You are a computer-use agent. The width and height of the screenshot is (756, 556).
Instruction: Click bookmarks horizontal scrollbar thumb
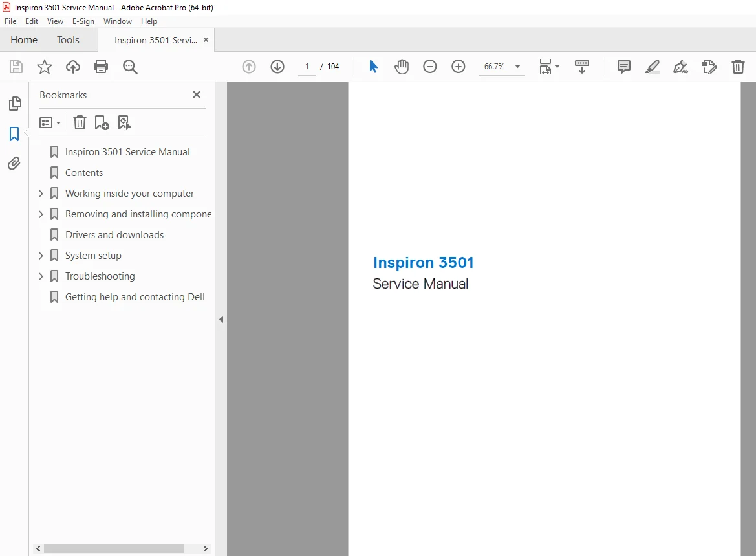(x=114, y=549)
